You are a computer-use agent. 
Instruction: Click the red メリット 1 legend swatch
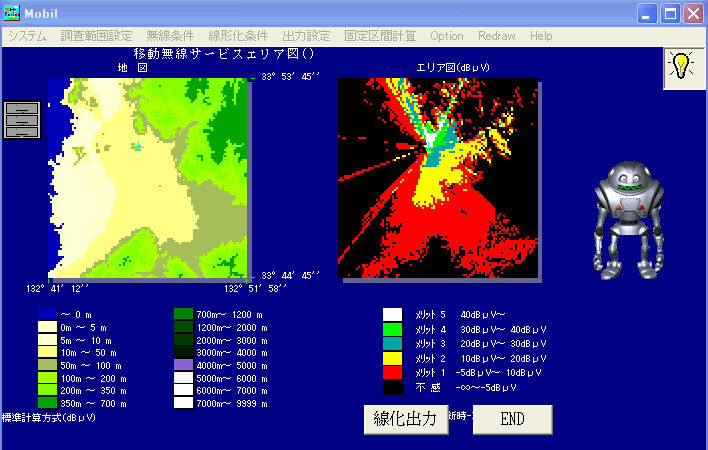393,372
